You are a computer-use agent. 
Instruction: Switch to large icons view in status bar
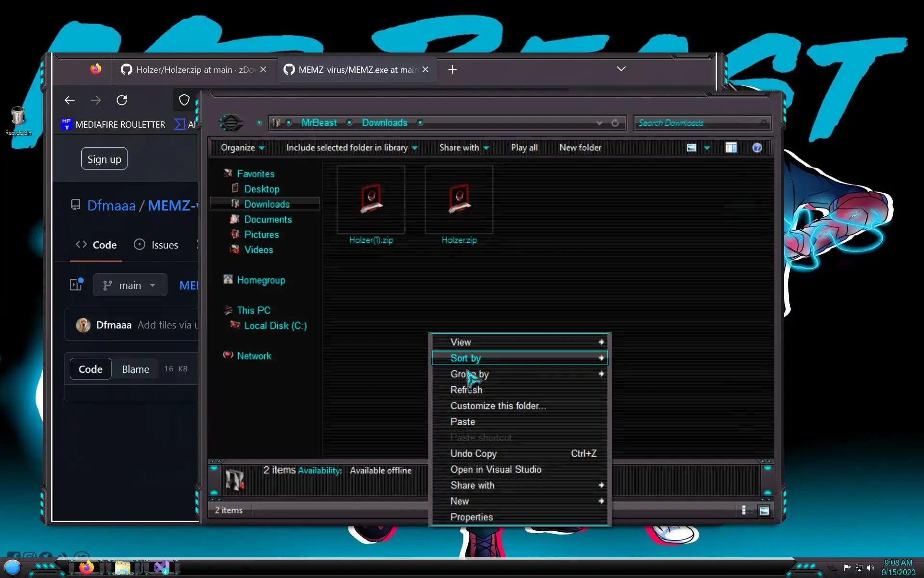click(764, 511)
